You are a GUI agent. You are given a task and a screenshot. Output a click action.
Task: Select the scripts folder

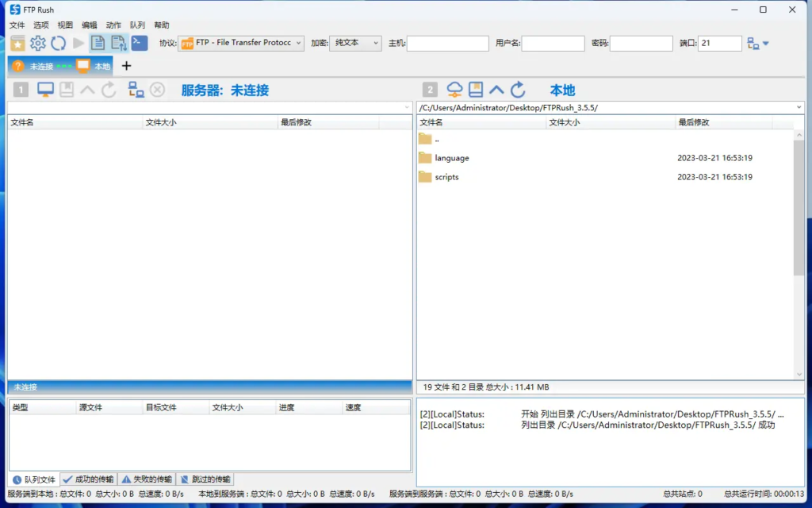click(605, 177)
